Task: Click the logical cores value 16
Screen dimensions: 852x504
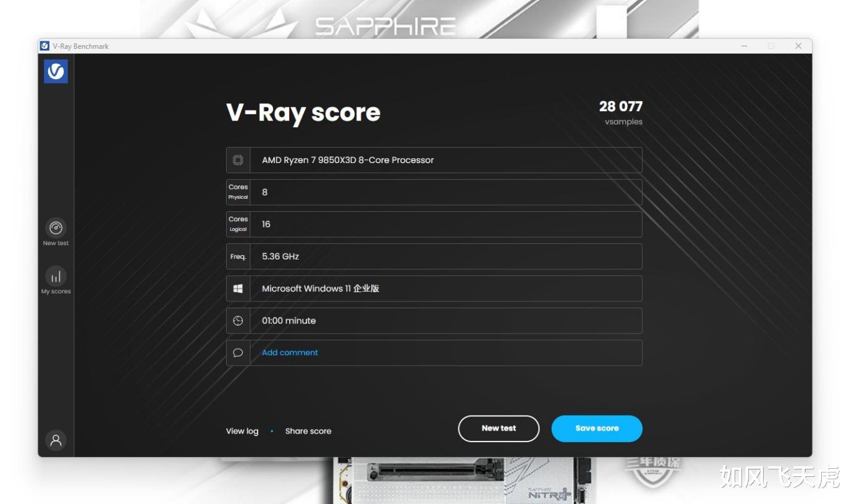Action: tap(266, 224)
